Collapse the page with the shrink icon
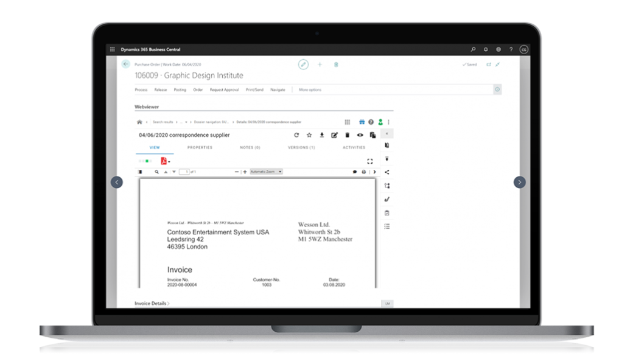 498,65
